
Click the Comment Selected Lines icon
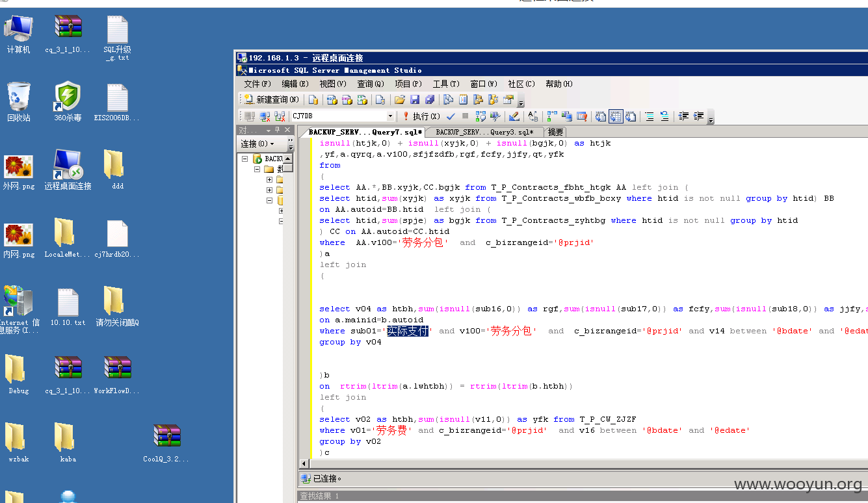(650, 116)
